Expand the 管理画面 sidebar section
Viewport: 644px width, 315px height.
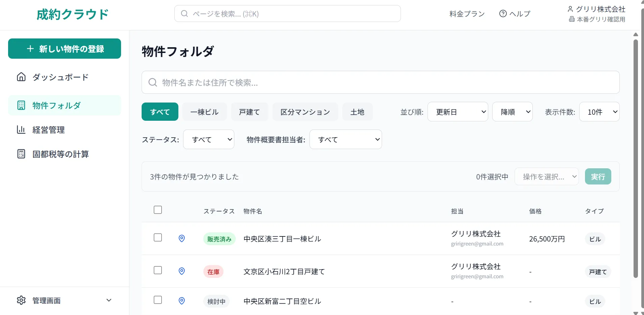click(109, 300)
